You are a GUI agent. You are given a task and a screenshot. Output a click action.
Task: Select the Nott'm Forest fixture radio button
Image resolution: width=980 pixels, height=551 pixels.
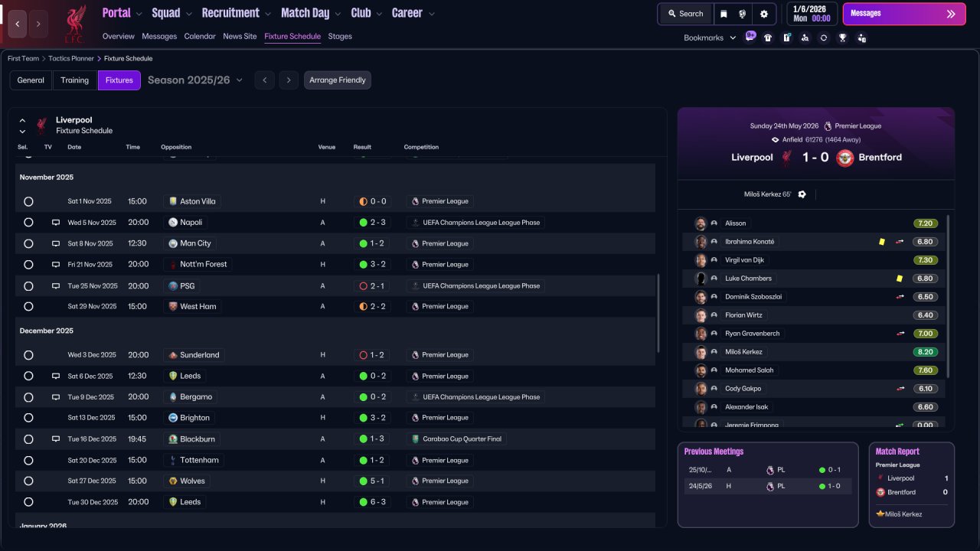[28, 265]
